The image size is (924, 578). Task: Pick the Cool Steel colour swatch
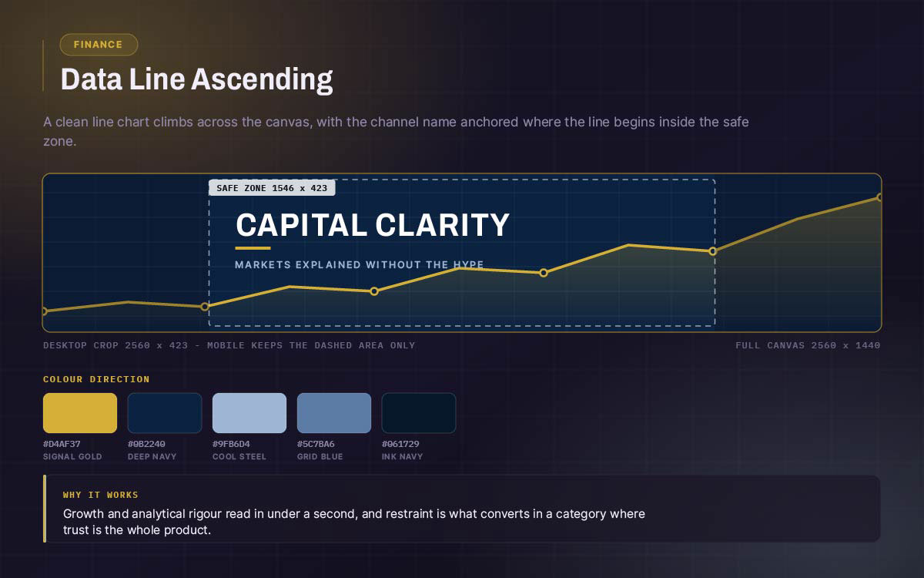coord(249,413)
